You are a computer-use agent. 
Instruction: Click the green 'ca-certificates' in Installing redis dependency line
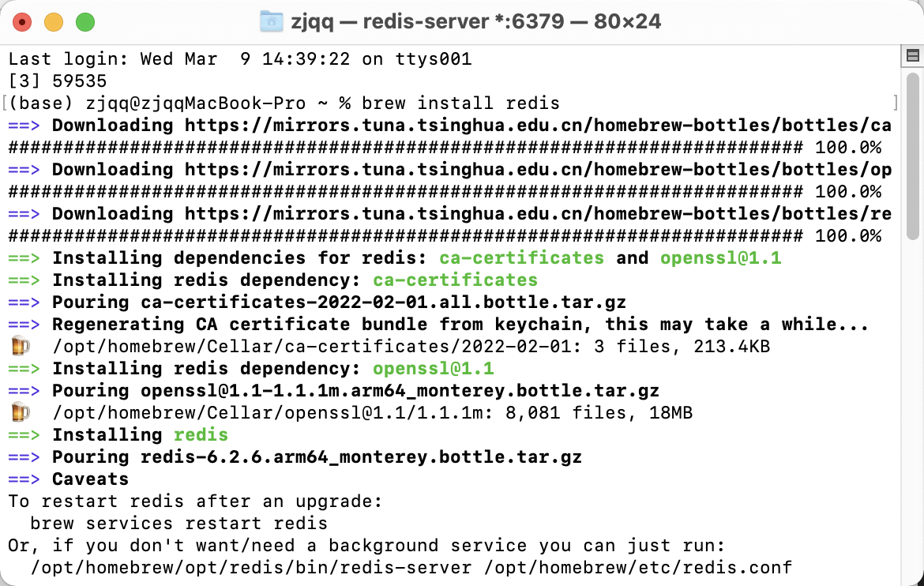tap(456, 280)
